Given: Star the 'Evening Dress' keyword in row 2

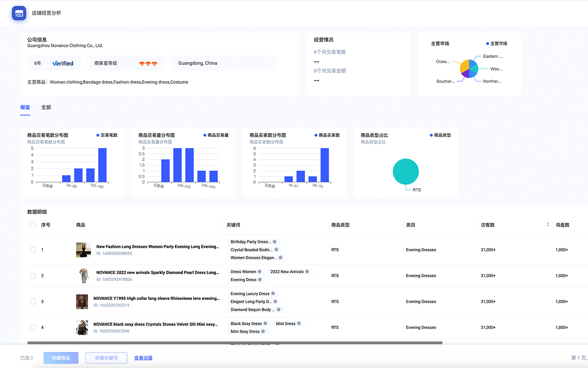Looking at the screenshot, I should [x=260, y=280].
